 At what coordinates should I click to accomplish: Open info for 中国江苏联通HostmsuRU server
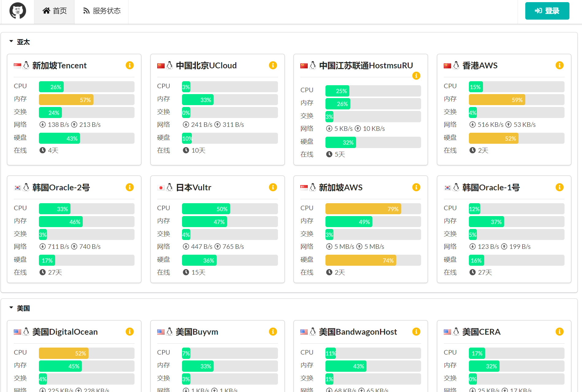(416, 75)
